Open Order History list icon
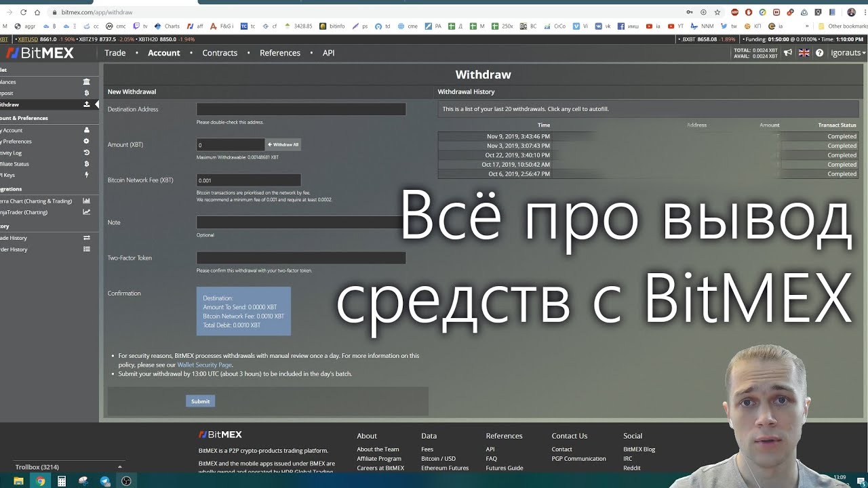Screen dimensions: 868x488 (x=86, y=249)
